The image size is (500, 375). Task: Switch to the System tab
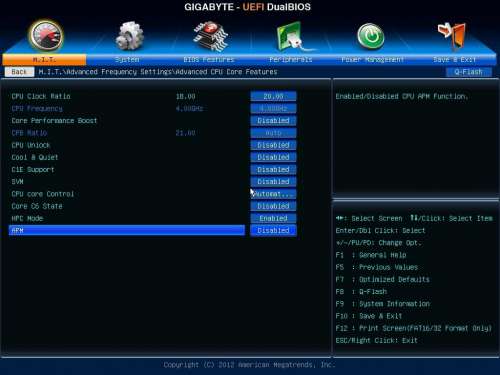[127, 60]
